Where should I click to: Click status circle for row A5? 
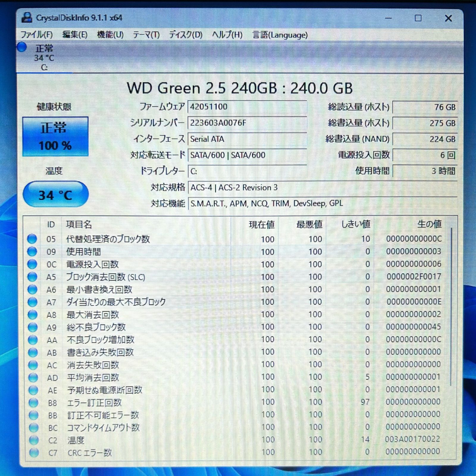point(32,277)
